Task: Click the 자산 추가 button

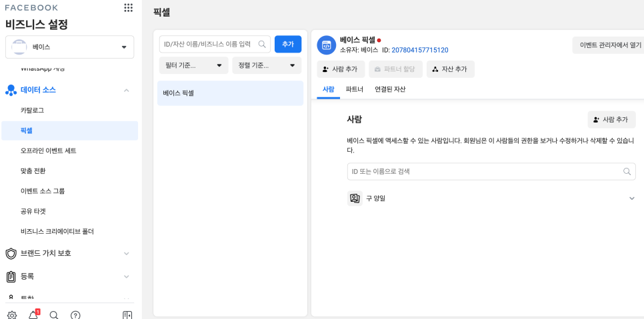Action: 451,69
